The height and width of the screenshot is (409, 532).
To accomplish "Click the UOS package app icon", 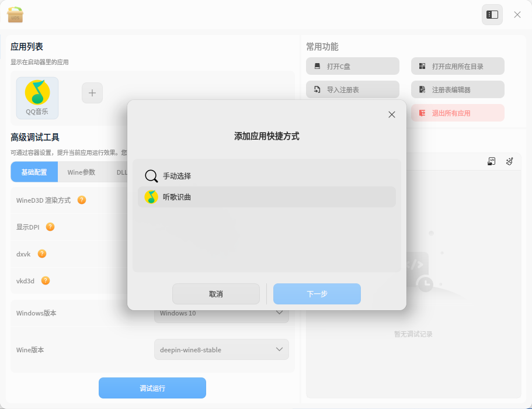I will 15,15.
